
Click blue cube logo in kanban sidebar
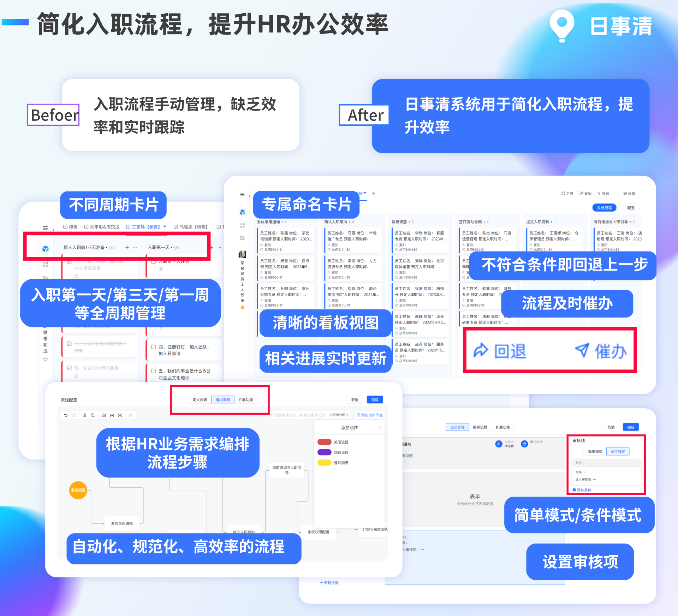(242, 212)
